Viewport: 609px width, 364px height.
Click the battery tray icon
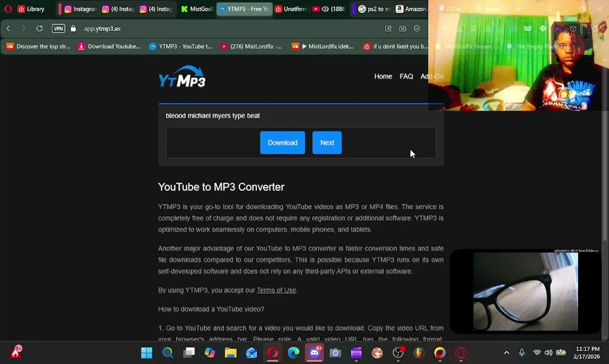(561, 353)
